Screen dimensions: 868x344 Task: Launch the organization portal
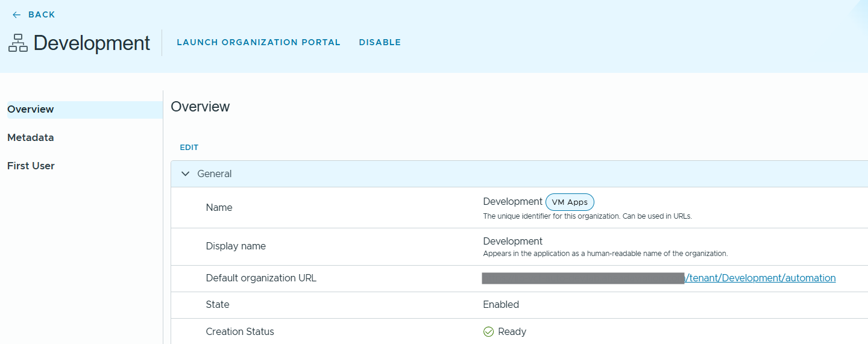click(259, 42)
